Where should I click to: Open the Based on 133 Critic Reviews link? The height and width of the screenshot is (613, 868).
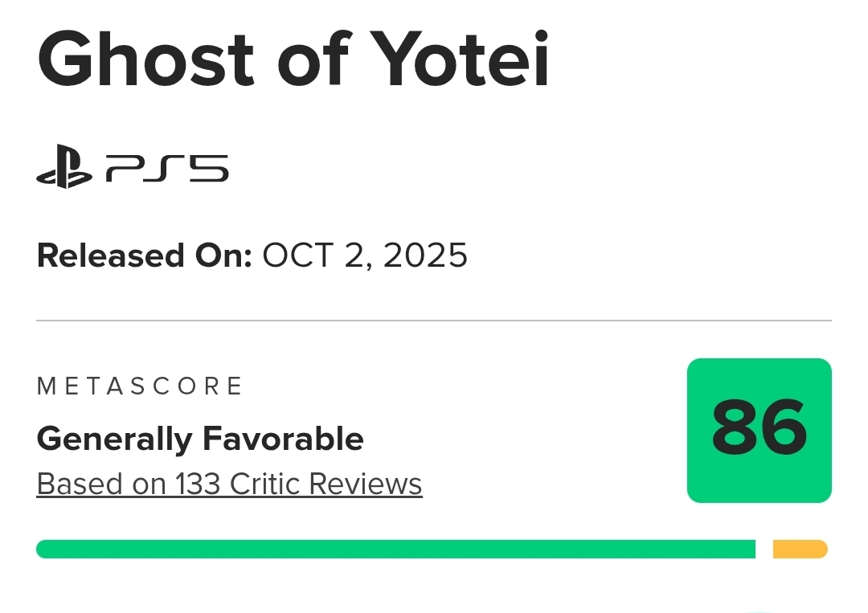(x=229, y=484)
